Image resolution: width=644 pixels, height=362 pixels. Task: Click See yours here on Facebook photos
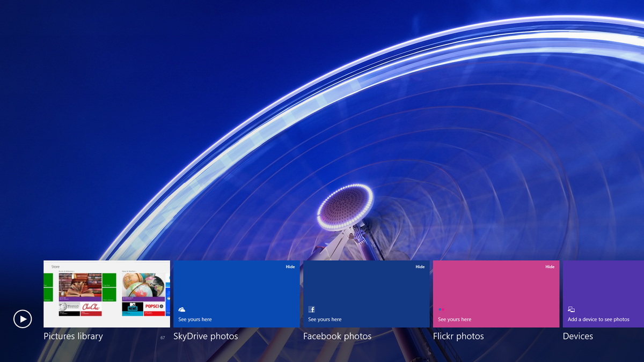point(324,319)
